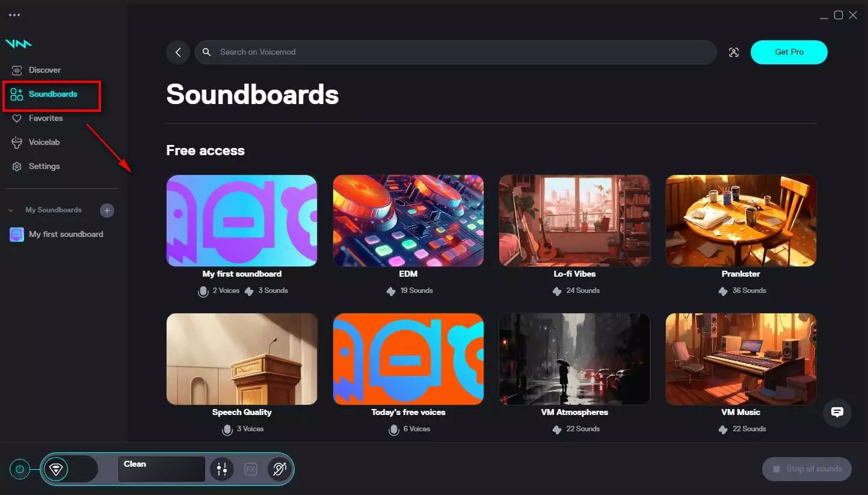
Task: Click the Voicemod logo icon
Action: pyautogui.click(x=19, y=43)
